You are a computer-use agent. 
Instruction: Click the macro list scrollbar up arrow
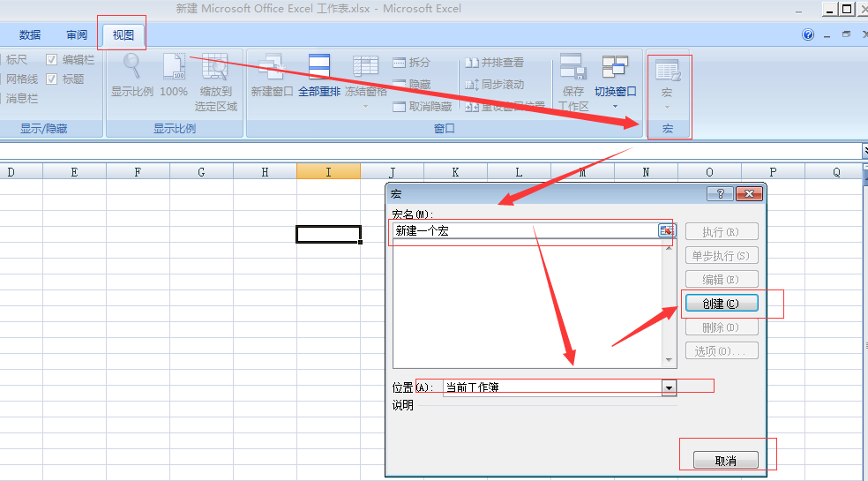point(669,248)
